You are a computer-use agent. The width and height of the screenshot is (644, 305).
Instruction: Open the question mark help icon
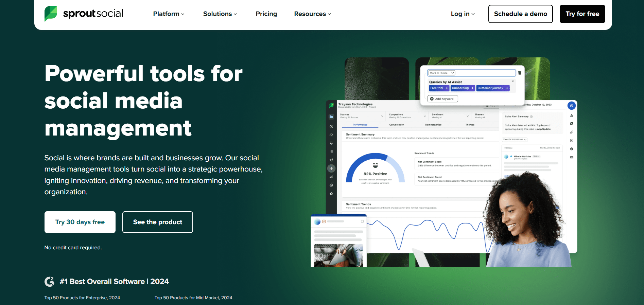572,149
